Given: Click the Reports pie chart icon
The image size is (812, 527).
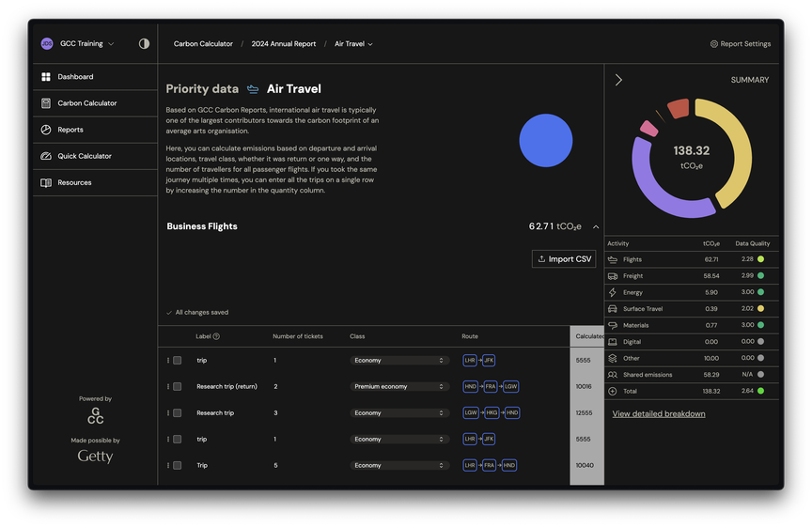Looking at the screenshot, I should (x=46, y=130).
